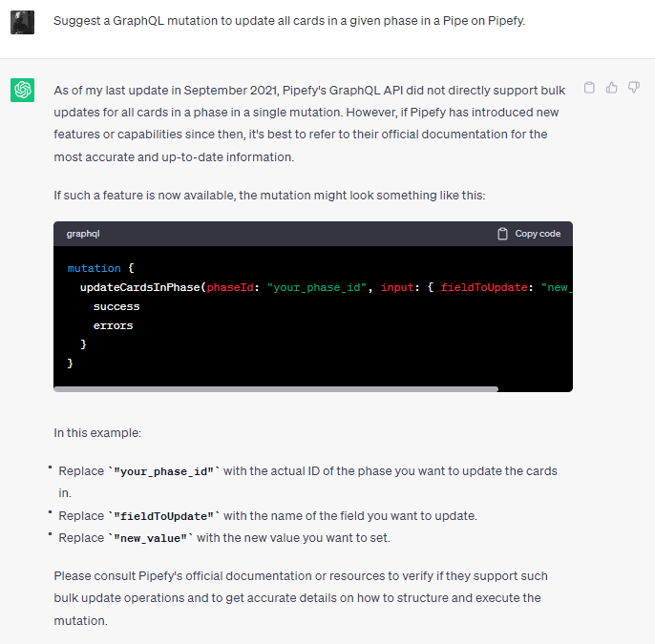Click the graphql language label
The image size is (655, 644).
click(83, 234)
